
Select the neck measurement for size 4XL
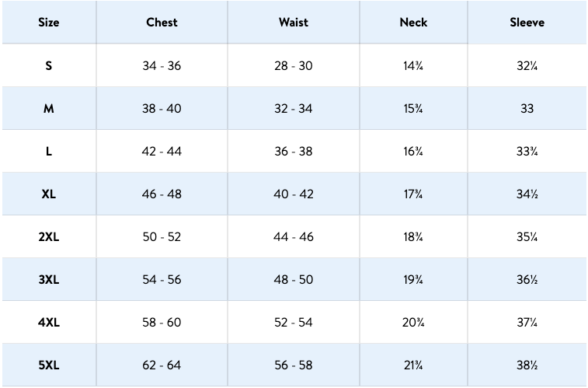[413, 323]
